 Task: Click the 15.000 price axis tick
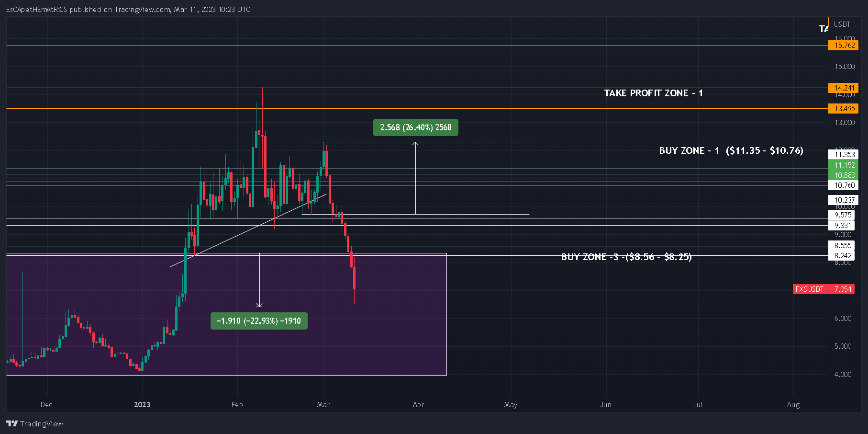click(x=845, y=67)
